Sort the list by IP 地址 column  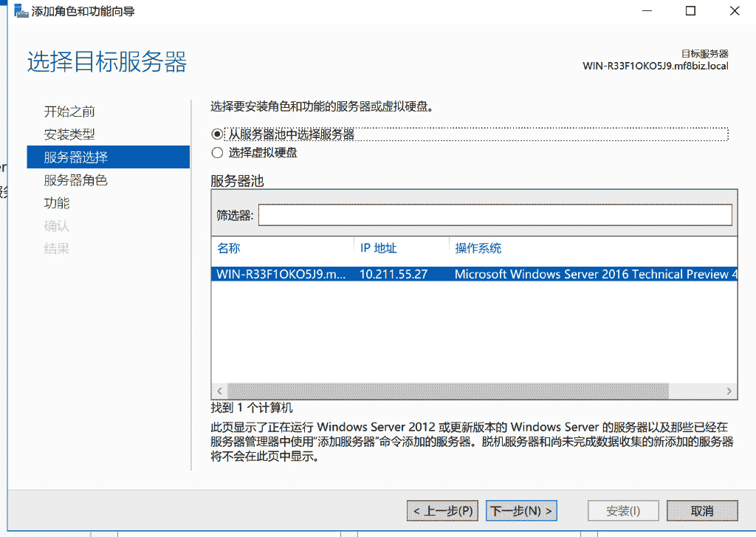click(379, 247)
